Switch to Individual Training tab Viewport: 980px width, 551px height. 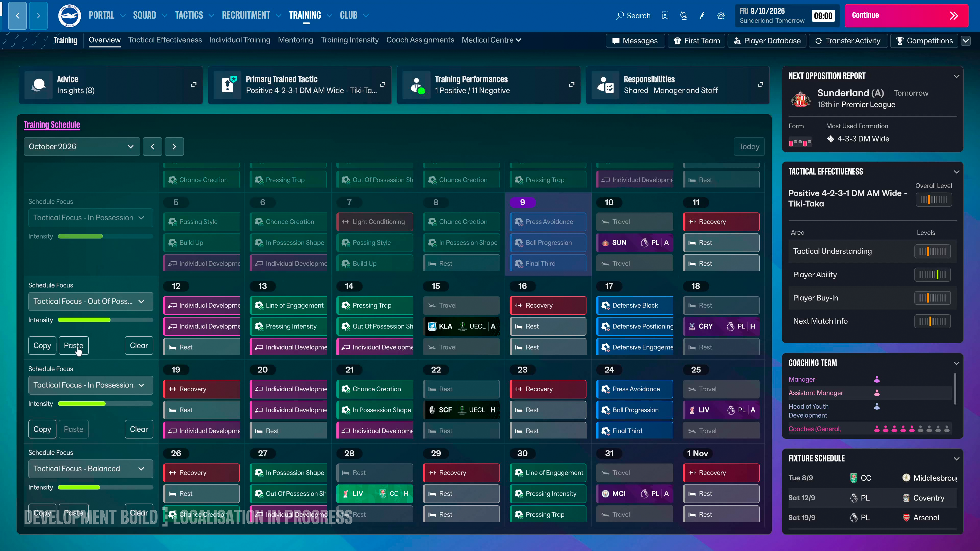(x=240, y=40)
